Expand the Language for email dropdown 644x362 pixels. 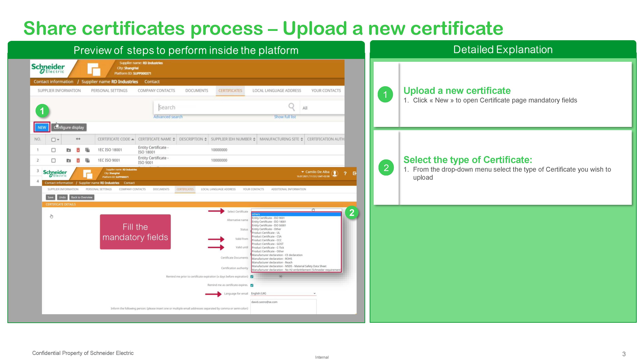[314, 294]
